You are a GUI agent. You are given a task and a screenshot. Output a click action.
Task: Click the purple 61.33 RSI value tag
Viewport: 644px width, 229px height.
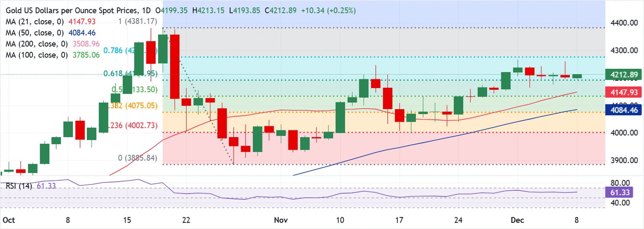point(618,193)
